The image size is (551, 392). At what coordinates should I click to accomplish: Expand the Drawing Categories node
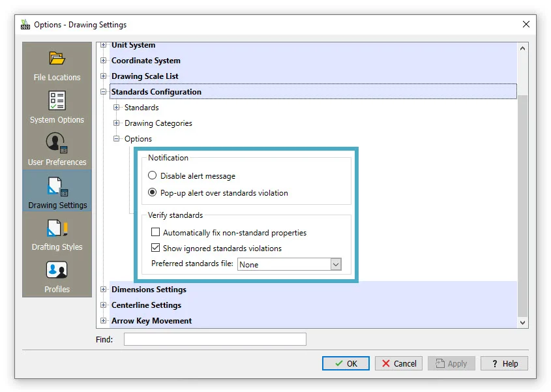click(x=117, y=123)
